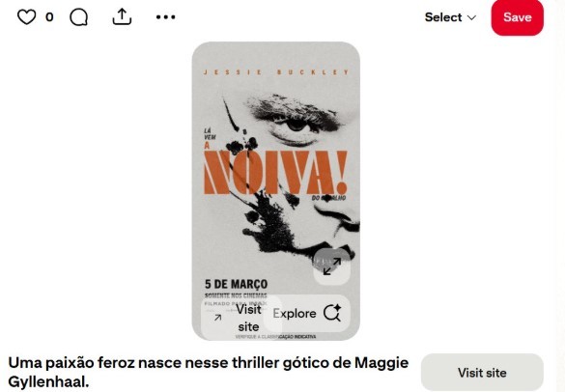Click the 5 DE MARÇO release date text
The height and width of the screenshot is (392, 565).
pos(236,284)
